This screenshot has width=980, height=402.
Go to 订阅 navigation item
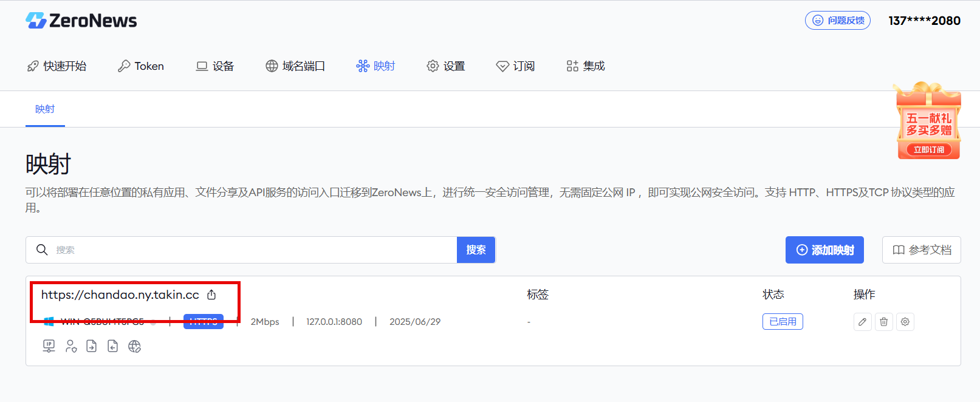[x=515, y=66]
